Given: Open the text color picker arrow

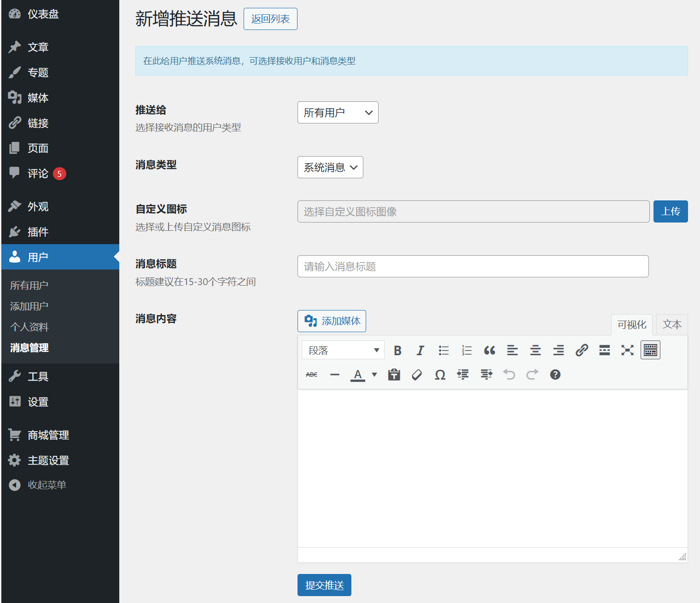Looking at the screenshot, I should (374, 375).
